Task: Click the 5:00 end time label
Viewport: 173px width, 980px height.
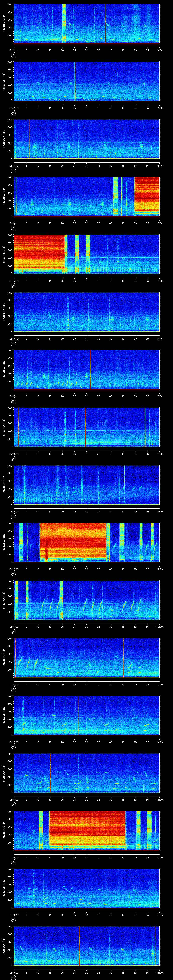Action: click(160, 223)
